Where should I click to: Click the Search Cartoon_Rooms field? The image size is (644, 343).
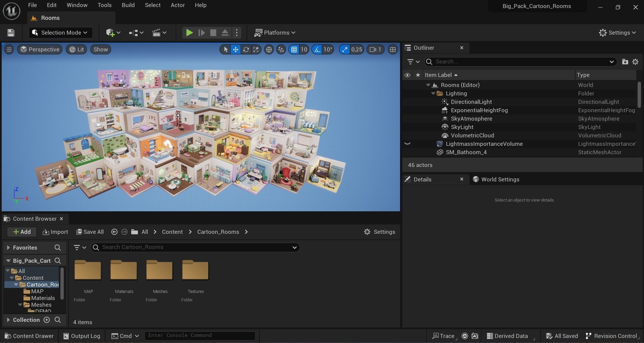(195, 247)
